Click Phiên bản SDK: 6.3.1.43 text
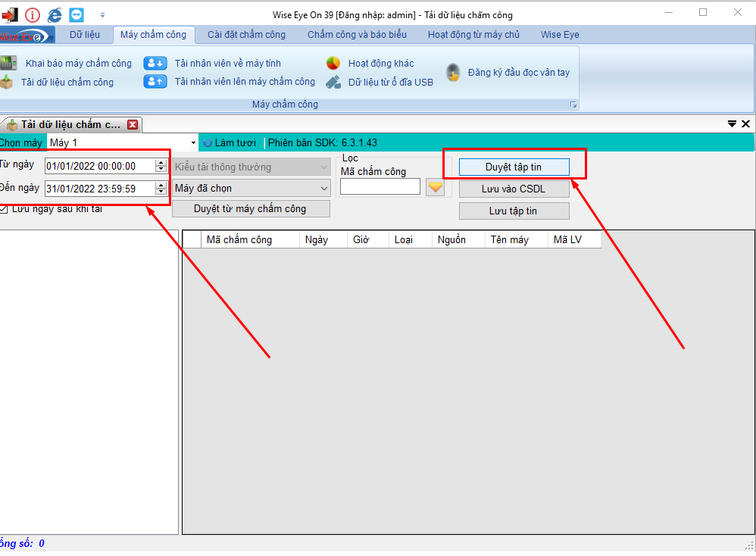This screenshot has height=556, width=756. click(x=323, y=142)
